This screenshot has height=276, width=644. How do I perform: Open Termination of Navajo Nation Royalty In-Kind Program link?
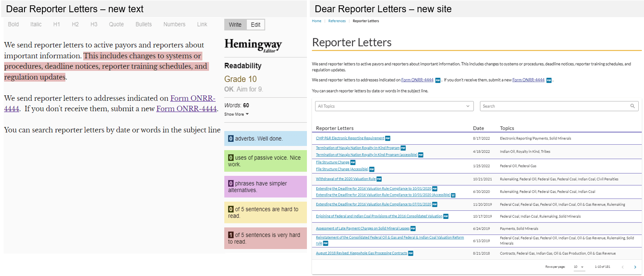(x=357, y=148)
